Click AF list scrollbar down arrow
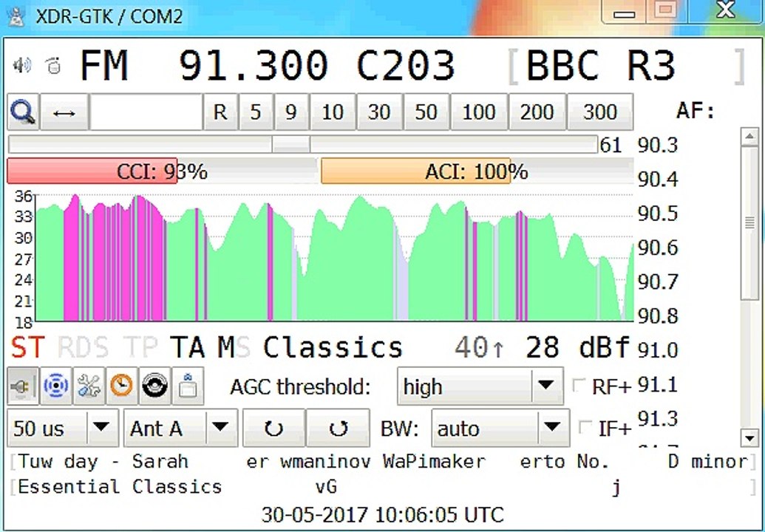The width and height of the screenshot is (765, 532). 750,437
